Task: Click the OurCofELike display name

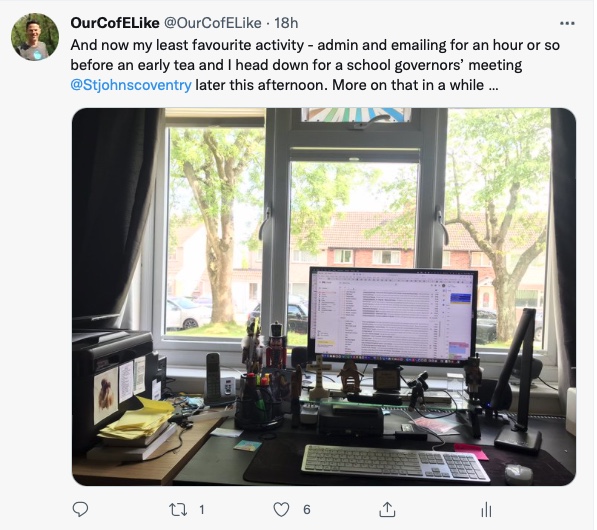Action: coord(115,23)
